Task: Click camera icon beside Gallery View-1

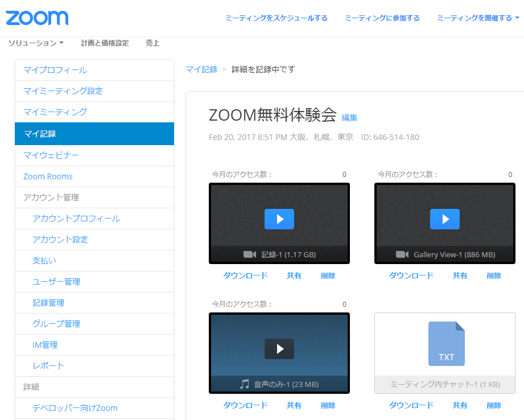Action: (402, 254)
